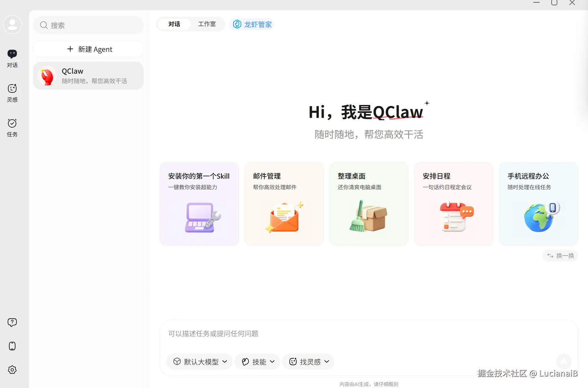Switch to the 工作室 tab

(x=207, y=24)
